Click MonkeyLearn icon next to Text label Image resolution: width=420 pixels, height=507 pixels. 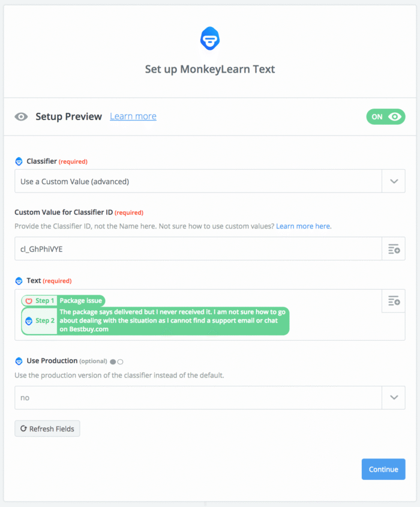[x=19, y=281]
